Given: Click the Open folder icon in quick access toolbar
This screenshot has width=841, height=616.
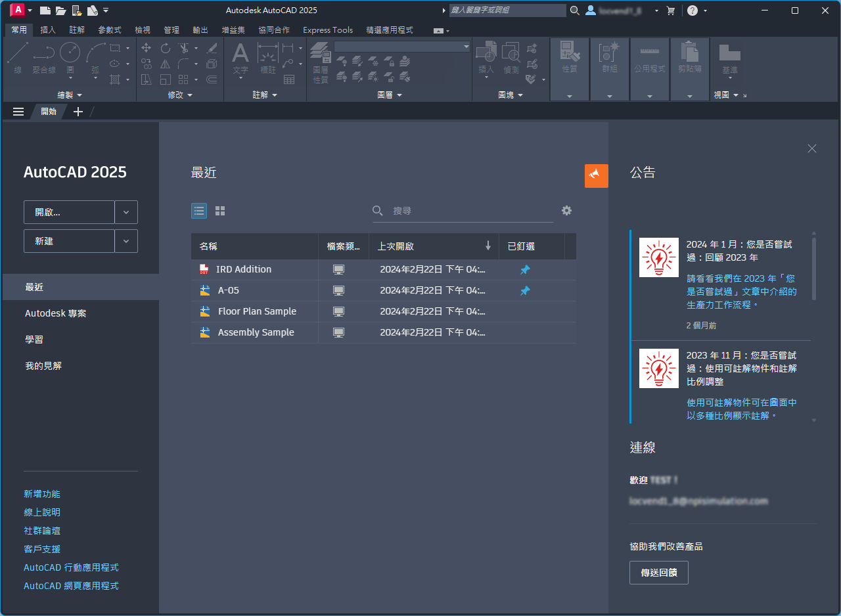Looking at the screenshot, I should [x=60, y=11].
